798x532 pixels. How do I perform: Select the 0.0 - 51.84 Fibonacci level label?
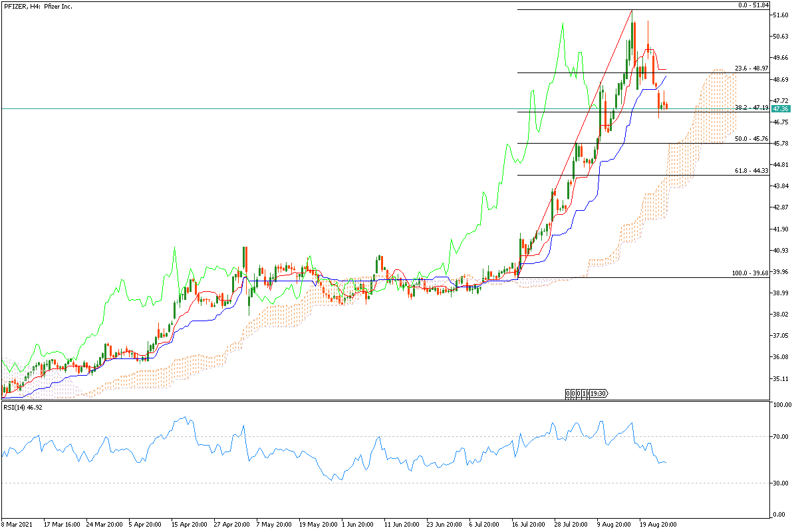(x=753, y=5)
